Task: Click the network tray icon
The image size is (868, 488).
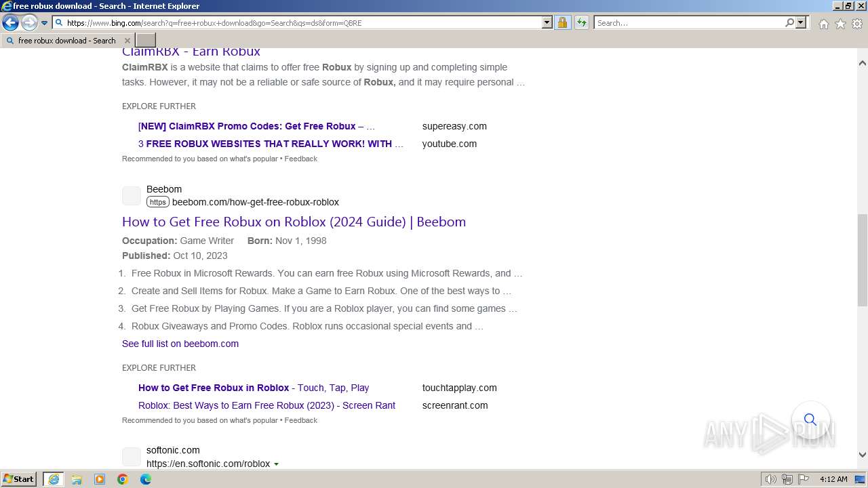Action: point(787,479)
